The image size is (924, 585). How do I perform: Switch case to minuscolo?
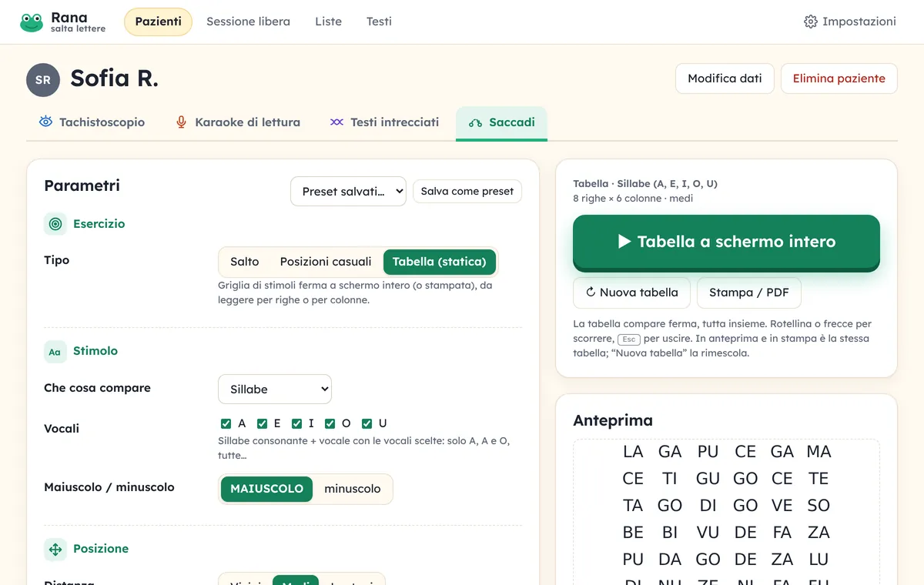(353, 489)
